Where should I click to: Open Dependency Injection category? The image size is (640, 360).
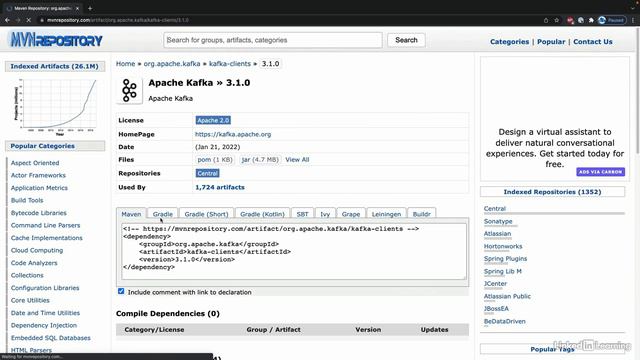[44, 325]
